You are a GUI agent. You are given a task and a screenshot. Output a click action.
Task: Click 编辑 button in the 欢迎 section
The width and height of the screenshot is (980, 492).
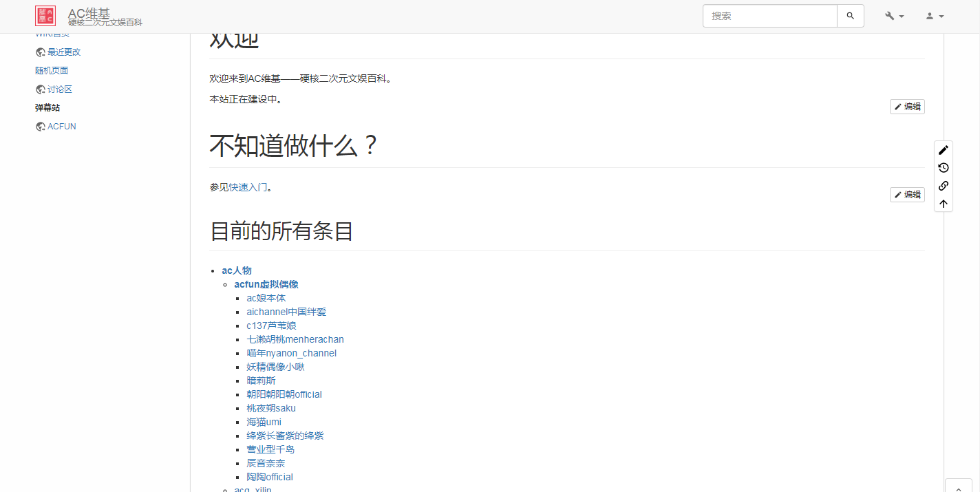coord(907,107)
